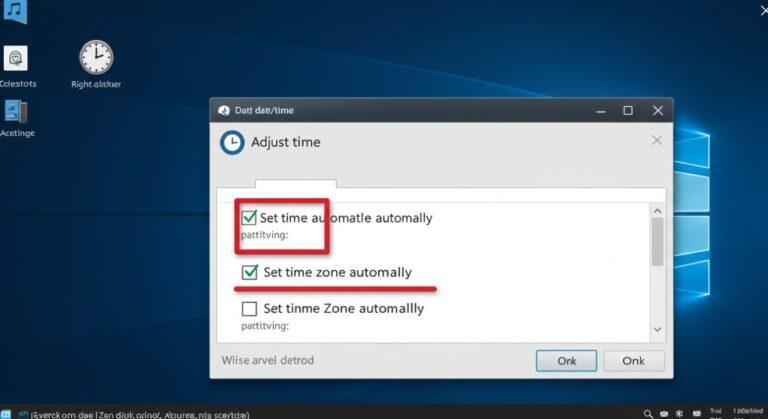
Task: Enable the unchecked Set tinme Zone automallly checkbox
Action: click(249, 309)
